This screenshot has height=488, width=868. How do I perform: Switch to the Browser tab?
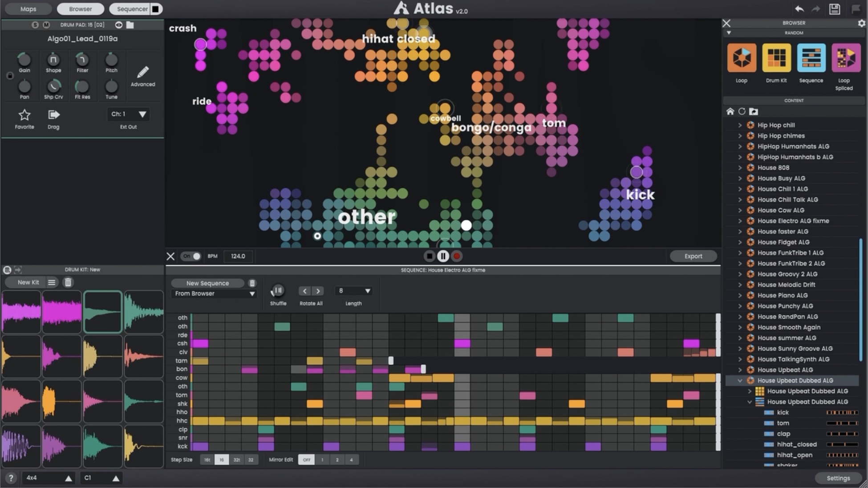pyautogui.click(x=81, y=9)
